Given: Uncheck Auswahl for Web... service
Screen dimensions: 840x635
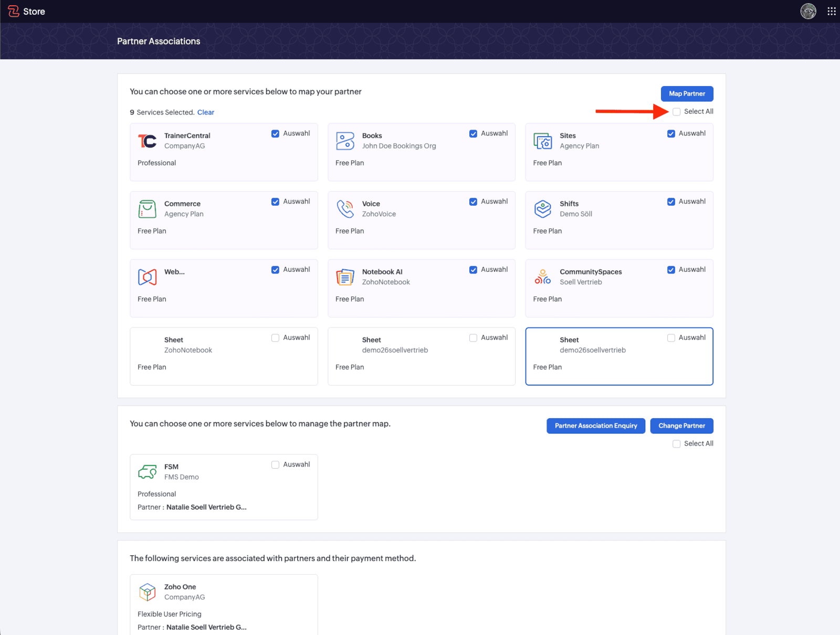Looking at the screenshot, I should (x=275, y=270).
